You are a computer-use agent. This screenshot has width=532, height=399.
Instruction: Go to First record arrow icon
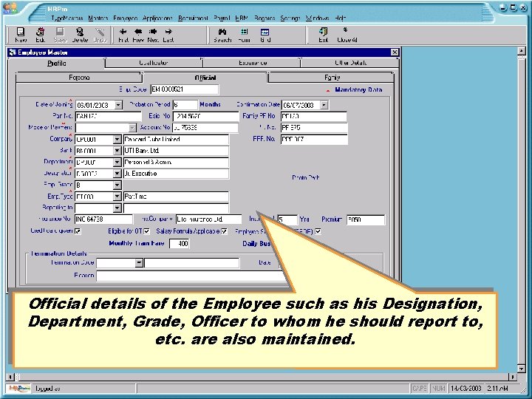[x=123, y=32]
